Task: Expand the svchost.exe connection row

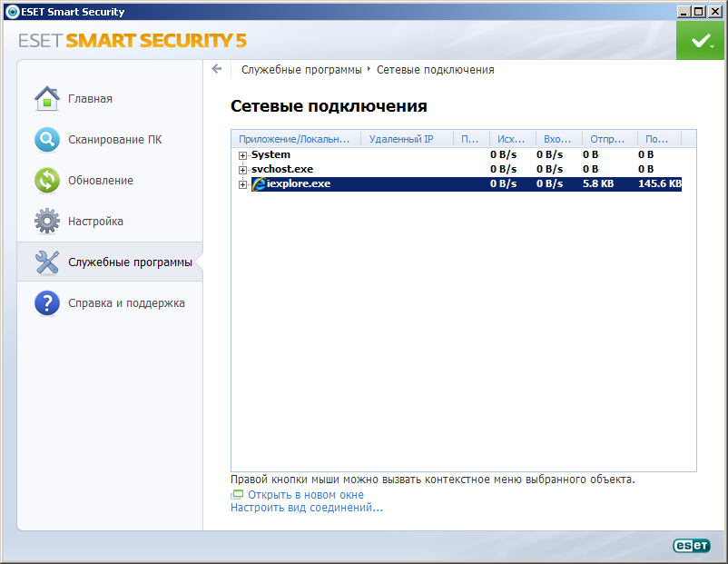Action: (x=242, y=170)
